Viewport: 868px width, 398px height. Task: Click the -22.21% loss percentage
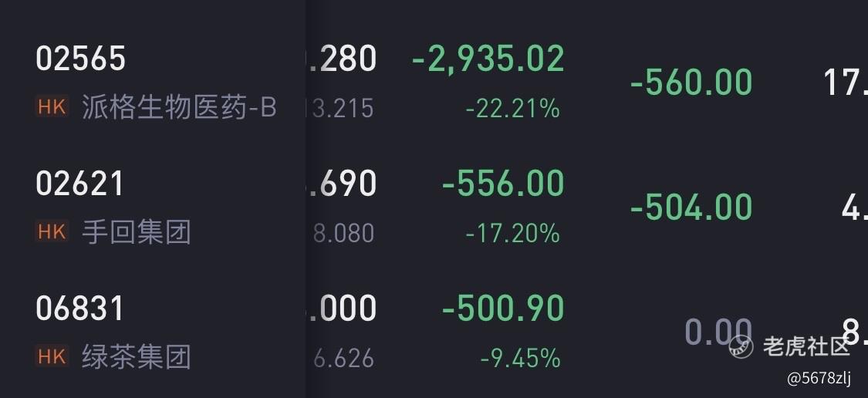pos(512,109)
